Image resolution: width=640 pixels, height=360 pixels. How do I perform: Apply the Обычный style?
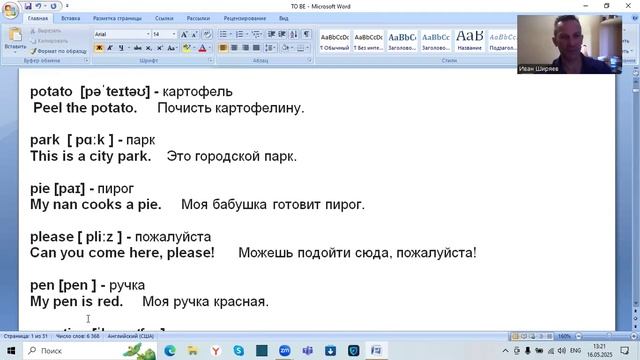[x=334, y=41]
